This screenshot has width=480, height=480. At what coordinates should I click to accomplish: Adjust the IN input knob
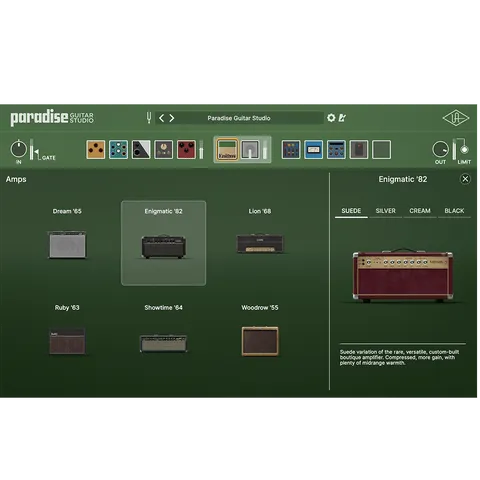19,149
